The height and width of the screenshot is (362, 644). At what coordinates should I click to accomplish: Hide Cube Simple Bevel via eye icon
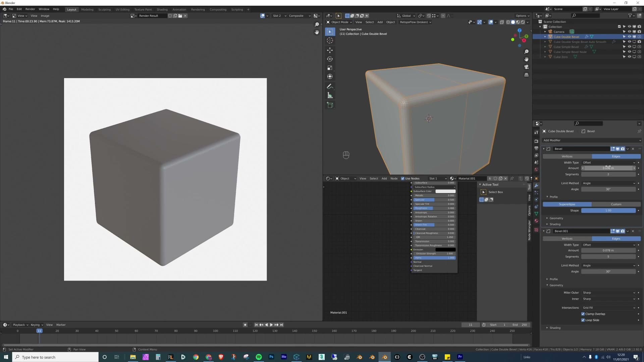629,47
